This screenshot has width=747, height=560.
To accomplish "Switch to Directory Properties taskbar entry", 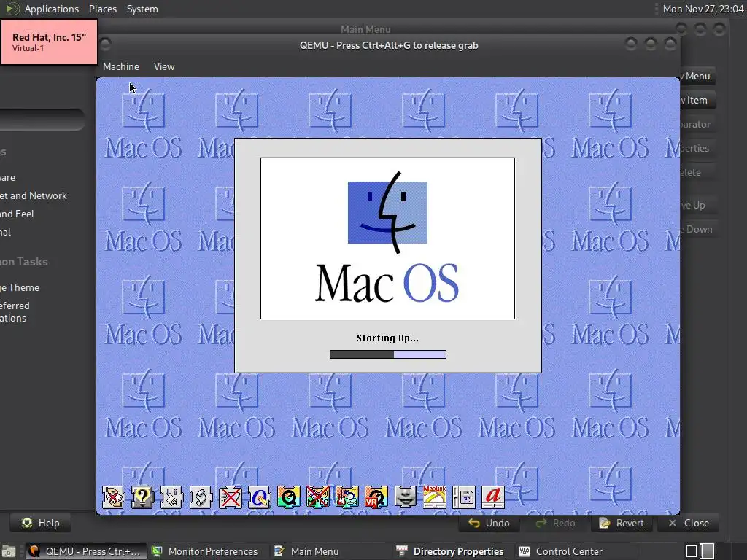I will pos(450,551).
